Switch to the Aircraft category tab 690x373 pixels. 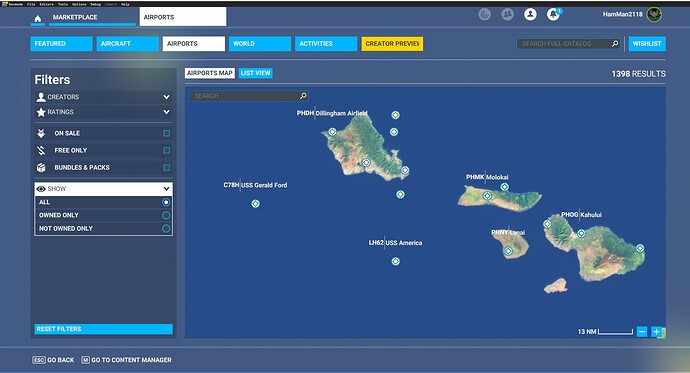(128, 44)
